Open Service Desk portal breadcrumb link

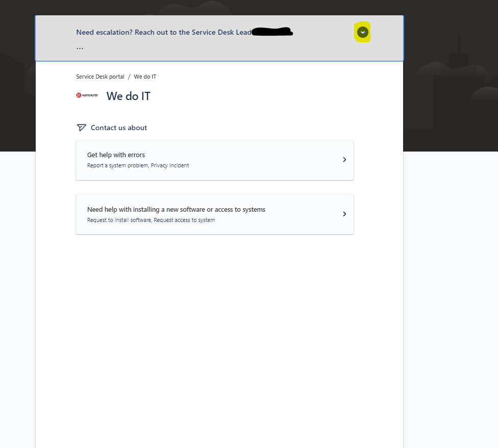(100, 77)
